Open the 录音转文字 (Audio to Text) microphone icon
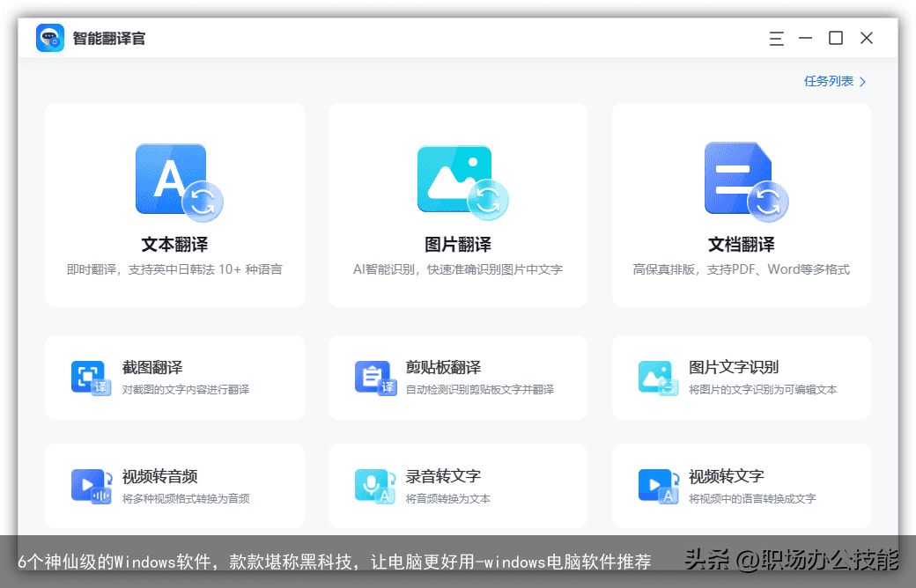The width and height of the screenshot is (916, 588). [375, 486]
